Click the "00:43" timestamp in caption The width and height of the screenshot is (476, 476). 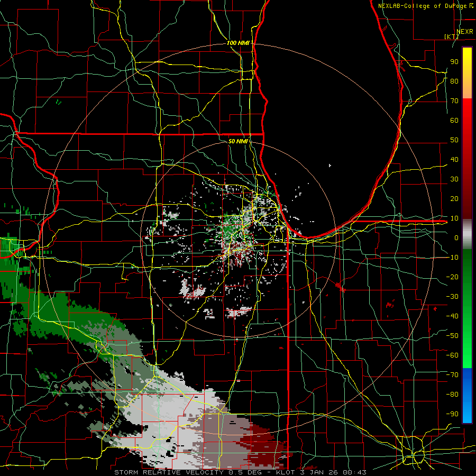tap(354, 472)
